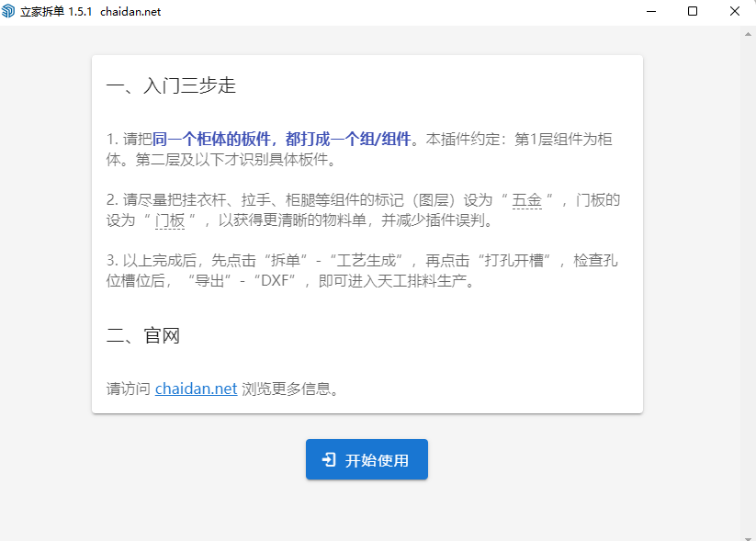Click the dotted-underlined 门板 term

point(170,220)
